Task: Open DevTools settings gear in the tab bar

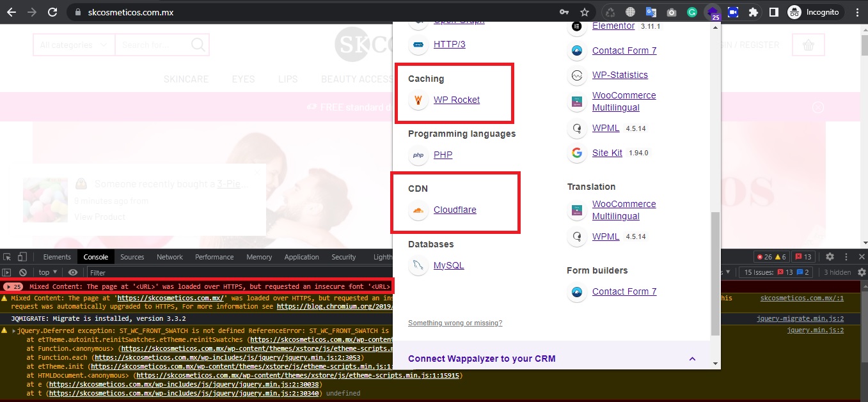Action: [830, 257]
